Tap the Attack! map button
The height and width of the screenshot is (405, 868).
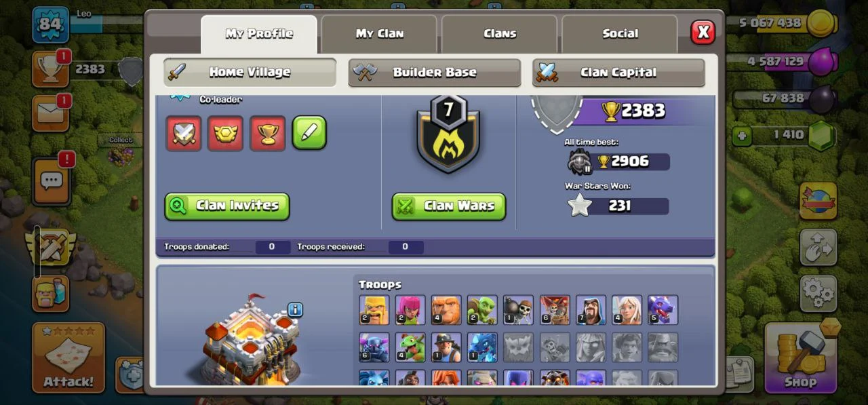coord(68,358)
